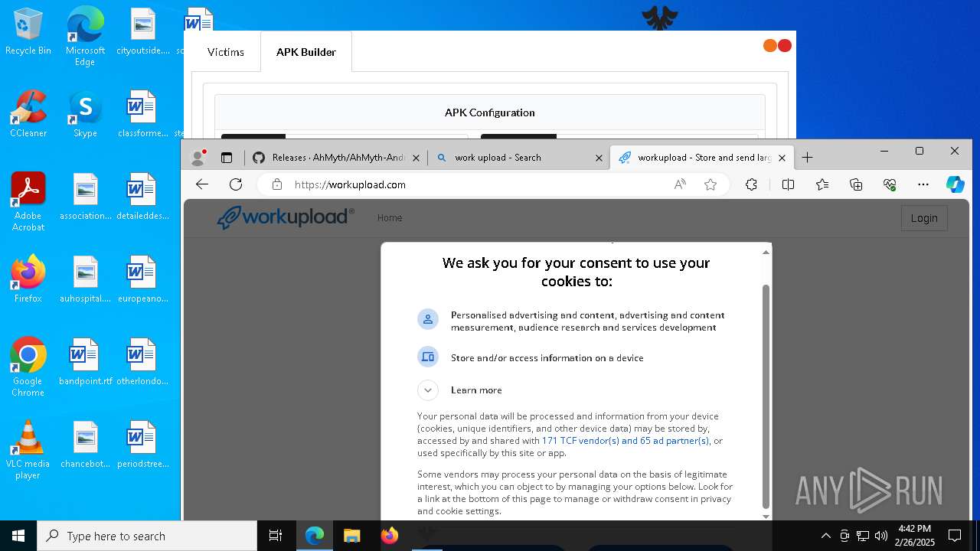
Task: Open Edge Read aloud icon in address bar
Action: click(680, 184)
